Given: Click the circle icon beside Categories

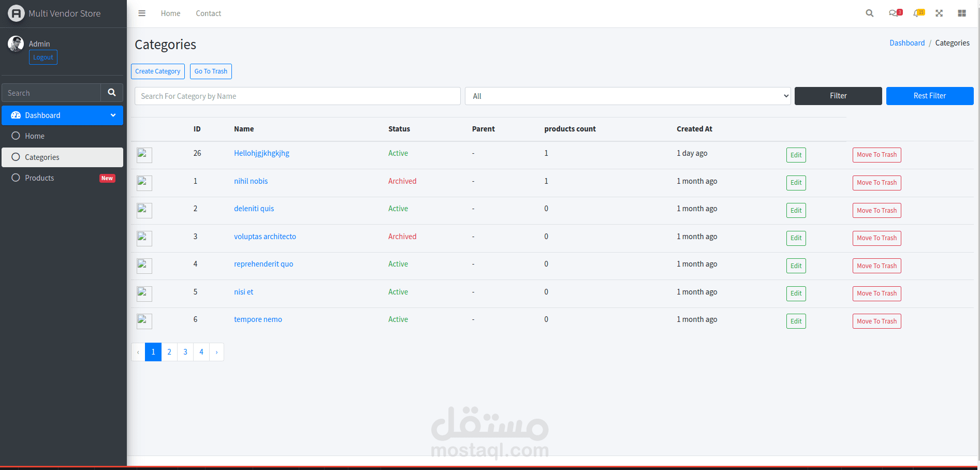Looking at the screenshot, I should [16, 157].
